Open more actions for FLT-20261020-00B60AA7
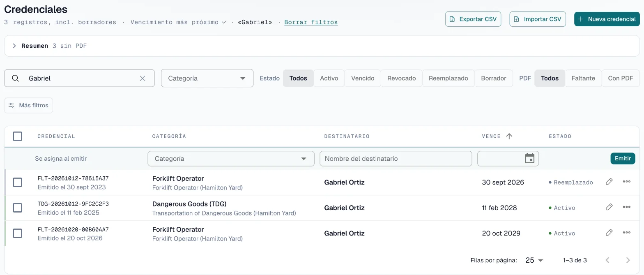Image resolution: width=644 pixels, height=275 pixels. pos(626,233)
